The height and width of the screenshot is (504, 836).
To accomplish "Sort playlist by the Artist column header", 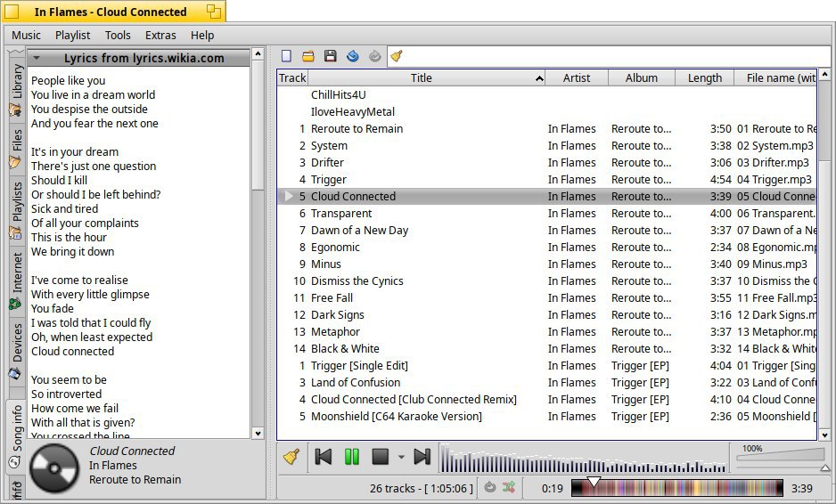I will click(577, 77).
